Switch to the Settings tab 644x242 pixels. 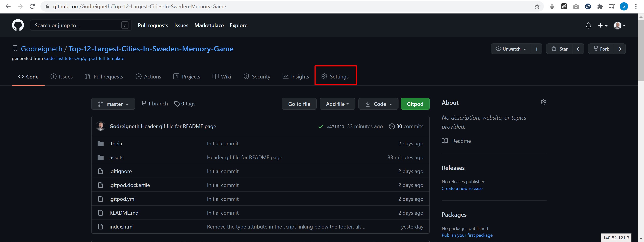pos(335,77)
